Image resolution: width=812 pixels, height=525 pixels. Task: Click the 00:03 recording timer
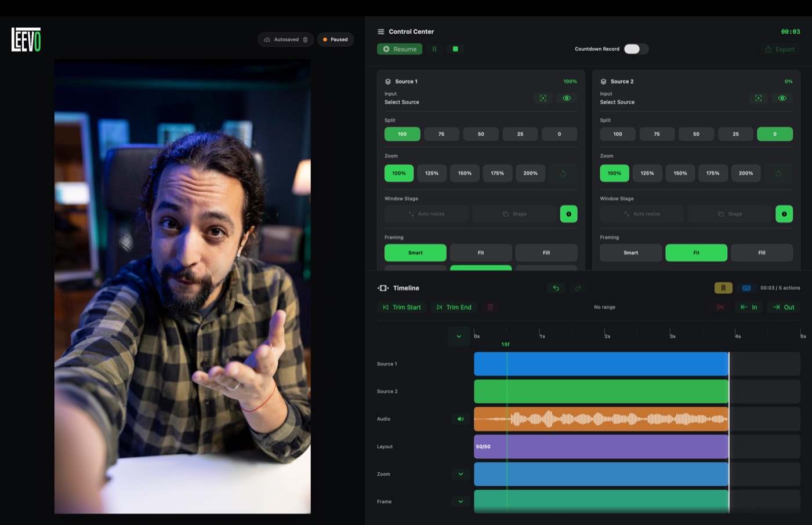(x=791, y=32)
